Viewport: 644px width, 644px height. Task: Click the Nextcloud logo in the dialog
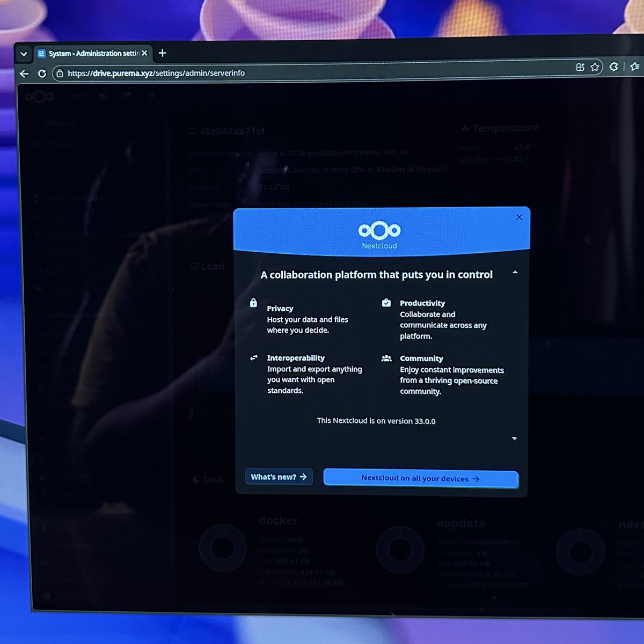click(379, 234)
